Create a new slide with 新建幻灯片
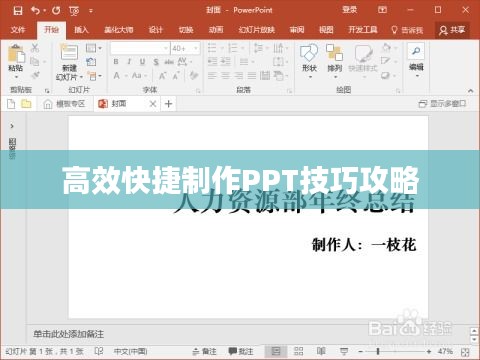Viewport: 480px width, 360px height. 69,62
